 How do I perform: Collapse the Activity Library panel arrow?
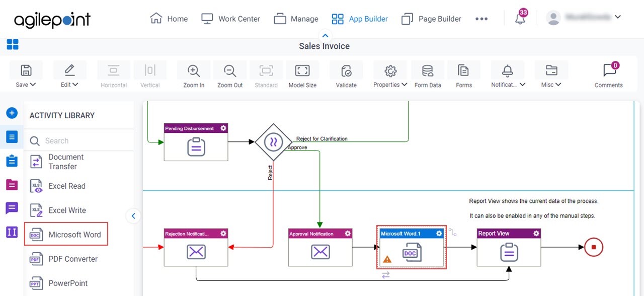tap(133, 216)
